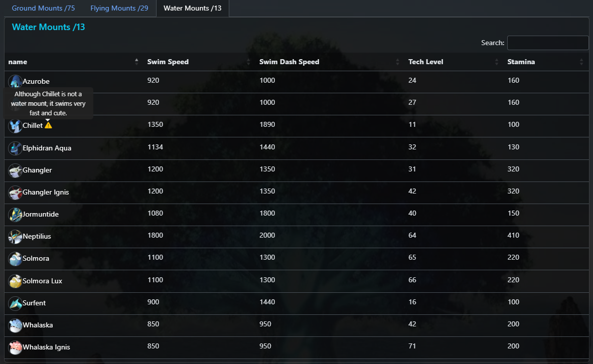Click the Chillet swimming tooltip text
593x364 pixels.
48,104
